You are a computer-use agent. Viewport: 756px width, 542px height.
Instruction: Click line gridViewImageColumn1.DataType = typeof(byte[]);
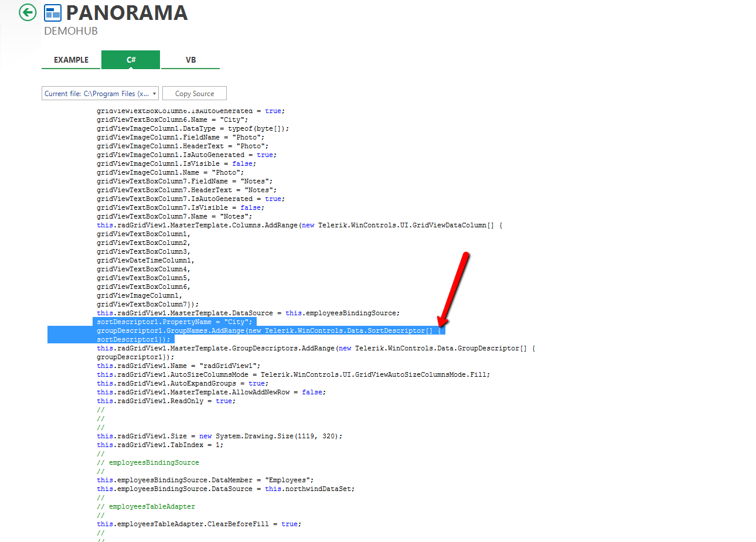click(x=193, y=128)
